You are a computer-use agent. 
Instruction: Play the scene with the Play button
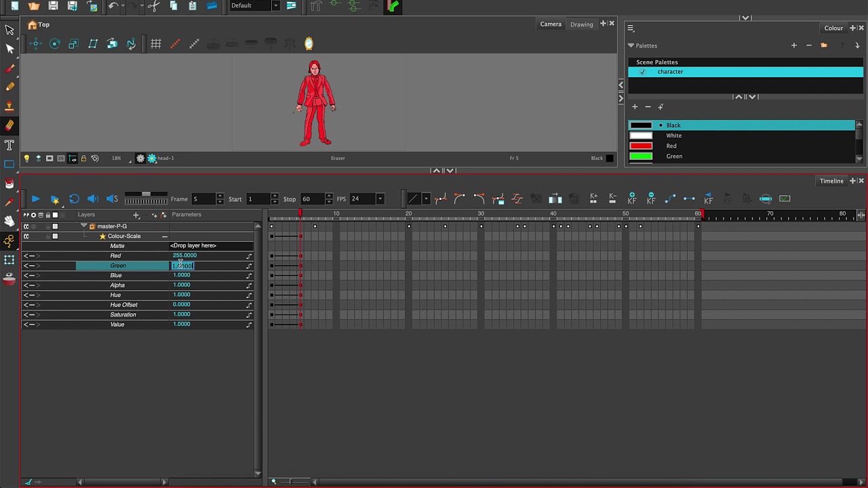35,199
